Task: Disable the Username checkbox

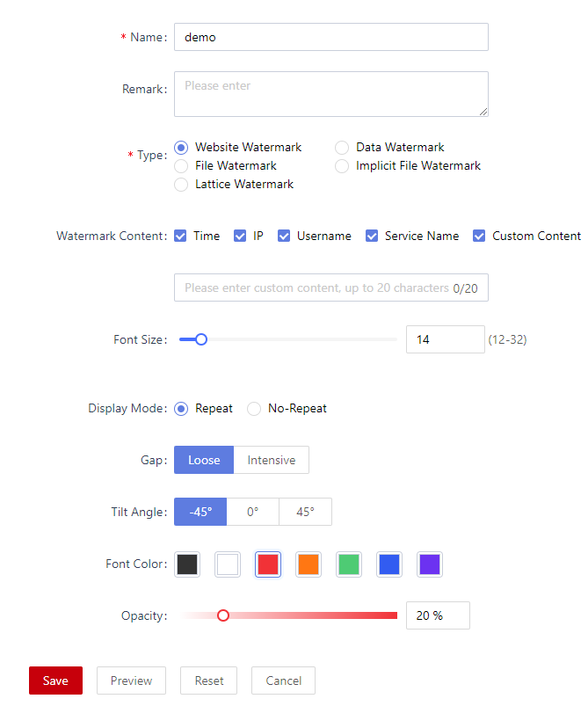Action: click(x=284, y=236)
